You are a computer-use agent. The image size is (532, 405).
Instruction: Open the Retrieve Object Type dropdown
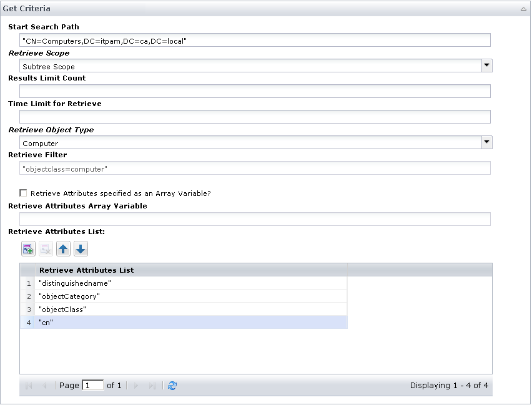click(x=486, y=142)
